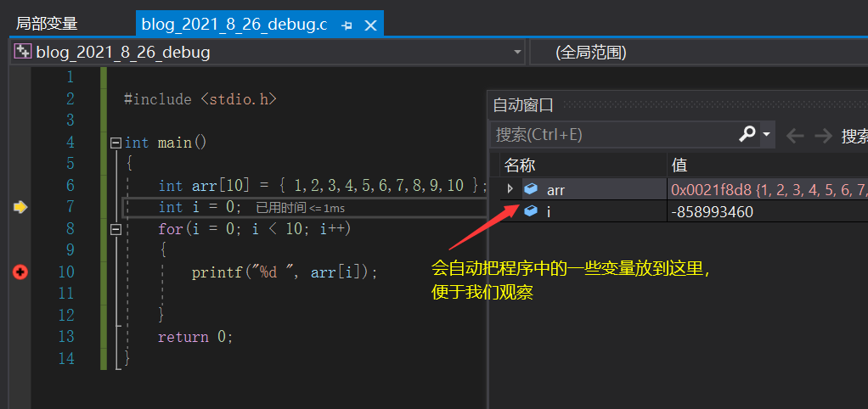This screenshot has width=868, height=409.
Task: Click the 名称 column header
Action: click(x=520, y=165)
